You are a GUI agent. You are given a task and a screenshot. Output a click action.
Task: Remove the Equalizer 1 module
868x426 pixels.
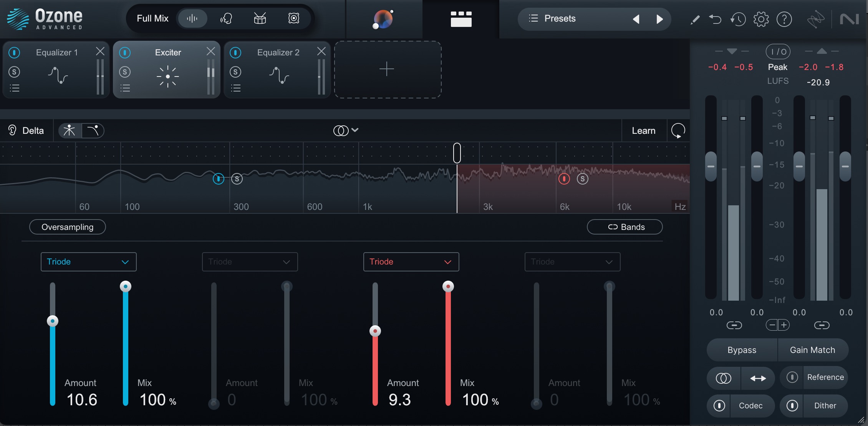(100, 51)
